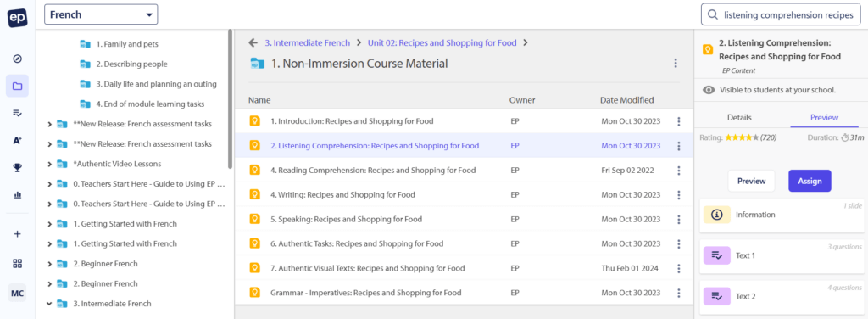The image size is (868, 319).
Task: Switch to the Details tab
Action: pyautogui.click(x=739, y=117)
